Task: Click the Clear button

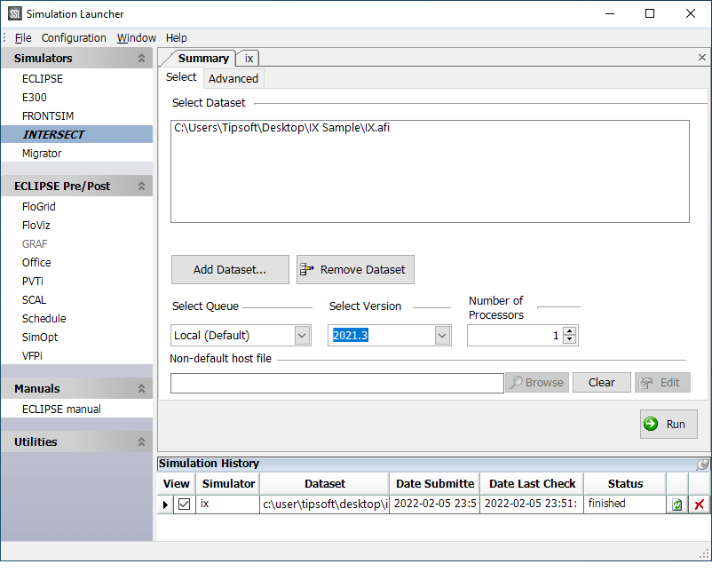Action: coord(602,383)
